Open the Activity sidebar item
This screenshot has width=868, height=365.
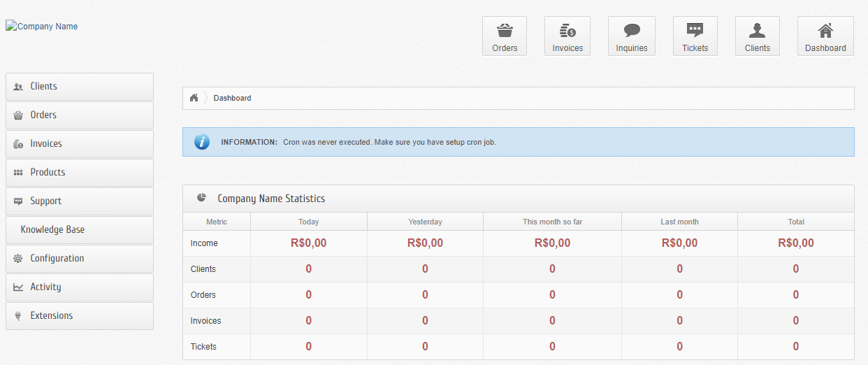80,287
